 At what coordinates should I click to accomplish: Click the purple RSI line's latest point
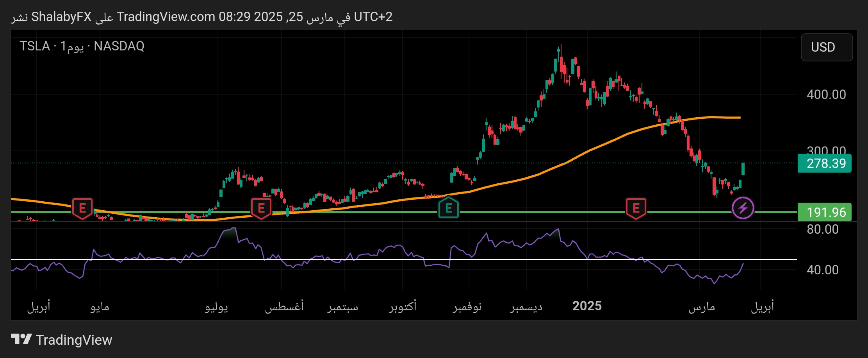743,265
